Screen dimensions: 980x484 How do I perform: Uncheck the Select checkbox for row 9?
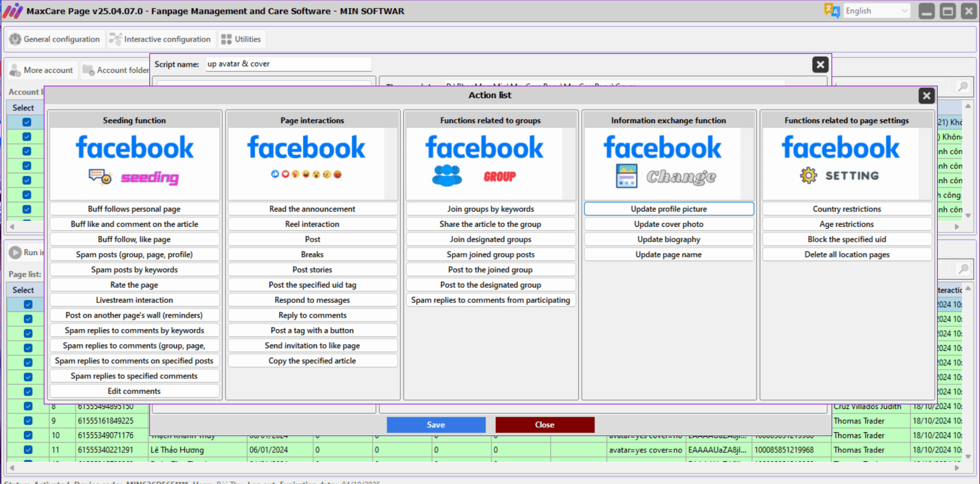click(27, 420)
